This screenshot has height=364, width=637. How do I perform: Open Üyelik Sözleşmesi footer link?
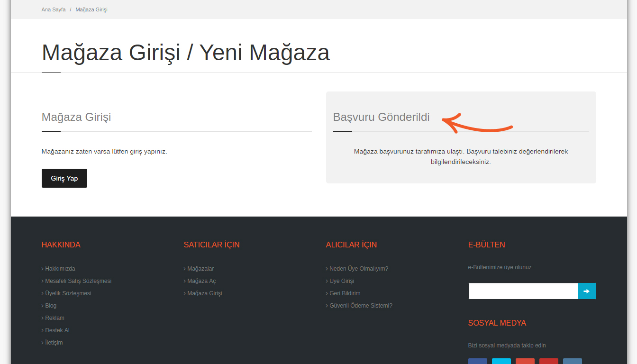(68, 293)
